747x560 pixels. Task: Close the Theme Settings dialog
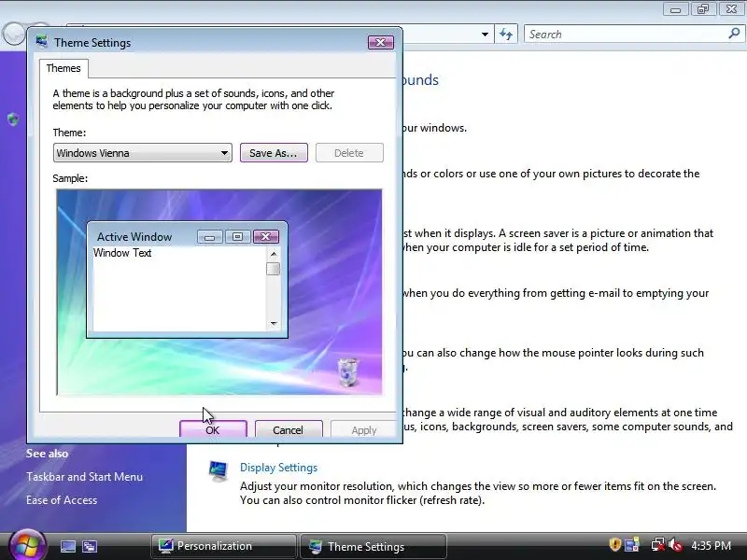(381, 43)
